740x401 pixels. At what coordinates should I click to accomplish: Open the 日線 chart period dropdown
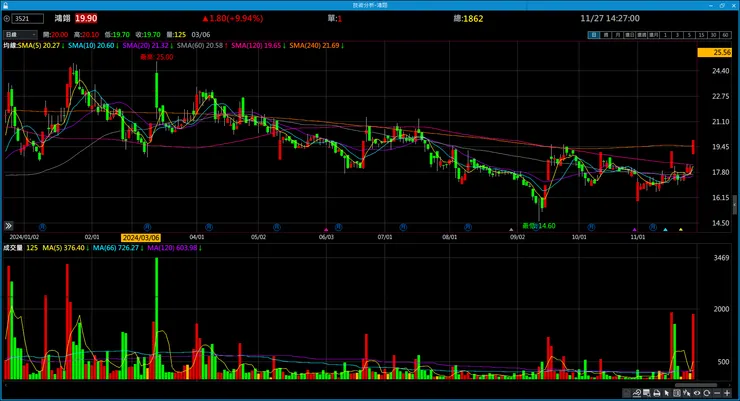click(x=20, y=34)
